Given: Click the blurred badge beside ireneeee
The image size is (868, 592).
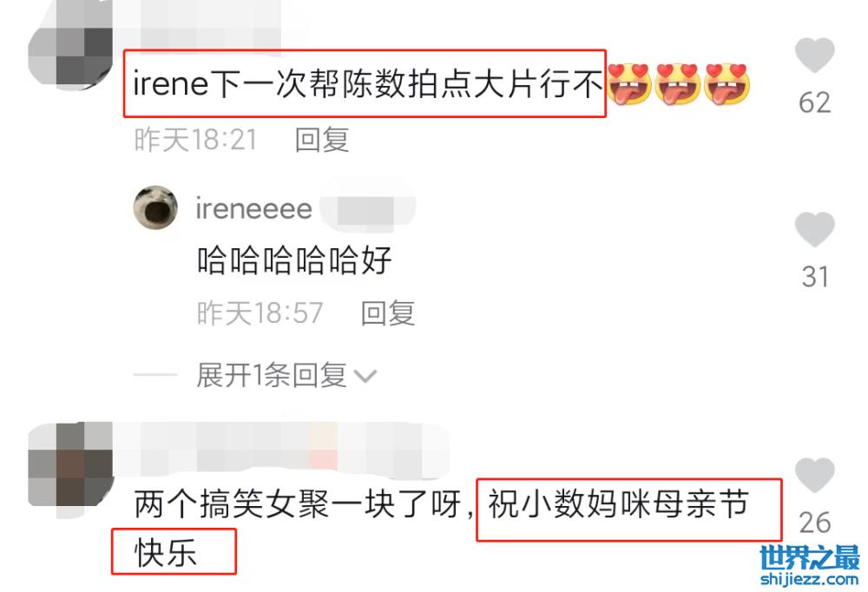Looking at the screenshot, I should [x=367, y=210].
